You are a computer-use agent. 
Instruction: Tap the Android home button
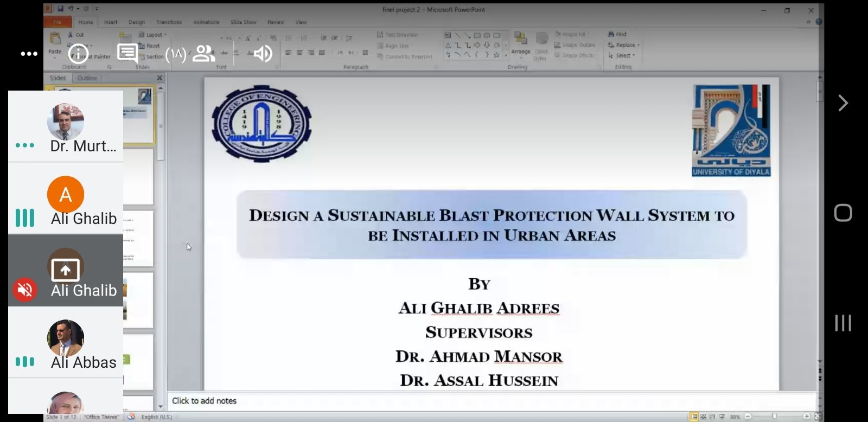pyautogui.click(x=843, y=213)
